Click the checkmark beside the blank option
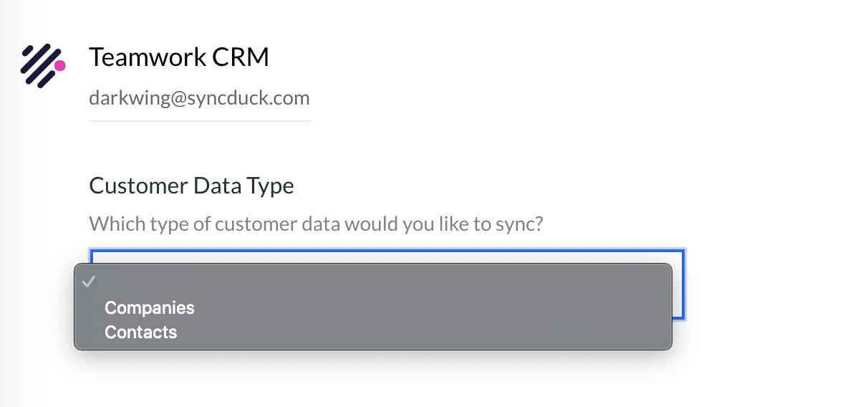Screen dimensions: 868x407 click(89, 282)
